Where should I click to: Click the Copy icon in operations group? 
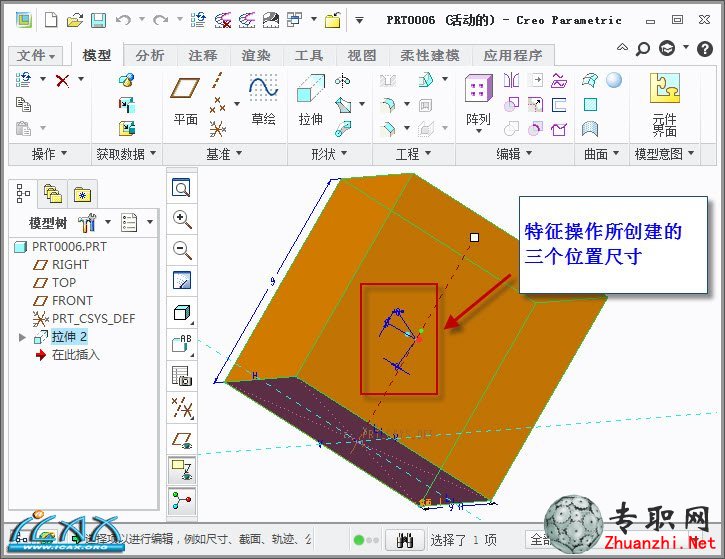(23, 104)
